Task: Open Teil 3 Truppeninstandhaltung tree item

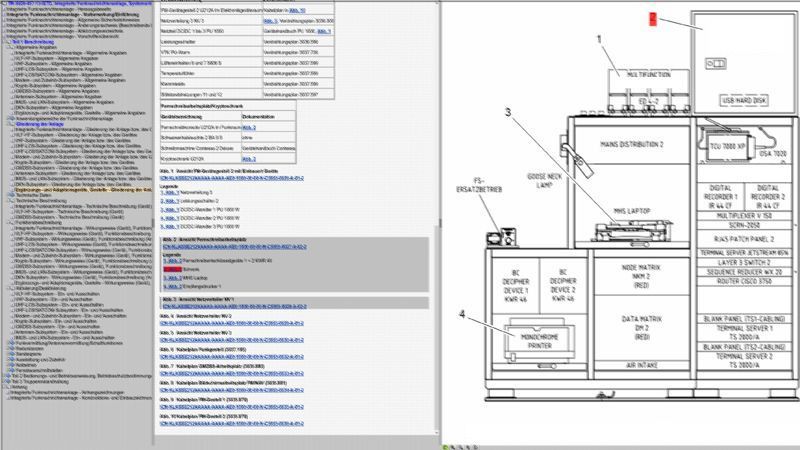Action: [40, 382]
